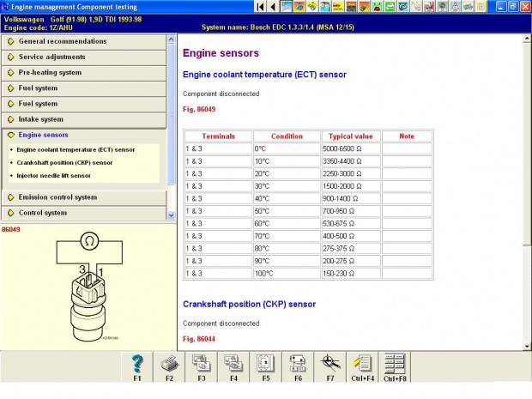
Task: Click the 150-230 Ω value cell
Action: point(351,274)
